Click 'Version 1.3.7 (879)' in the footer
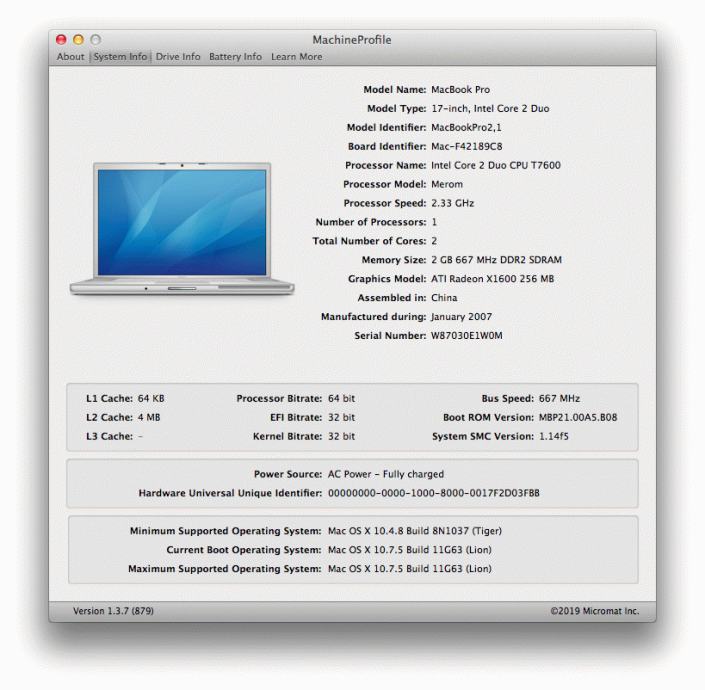Viewport: 705px width, 690px height. [113, 611]
